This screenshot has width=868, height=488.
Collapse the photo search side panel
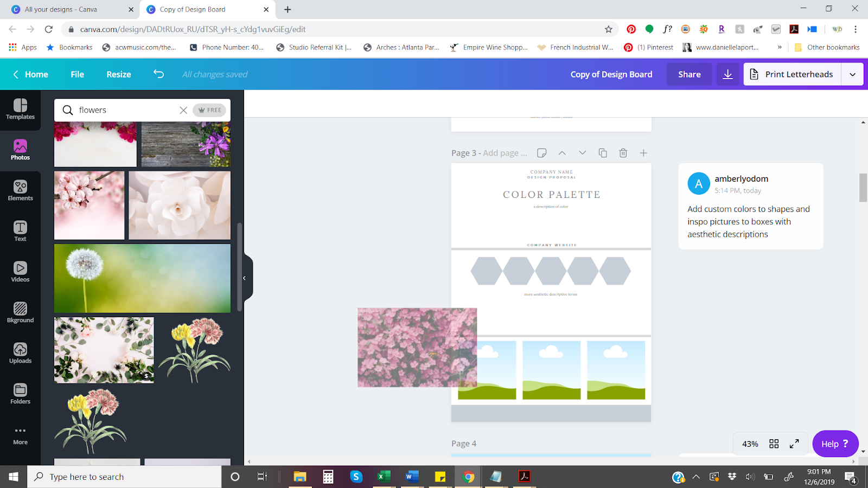tap(245, 278)
